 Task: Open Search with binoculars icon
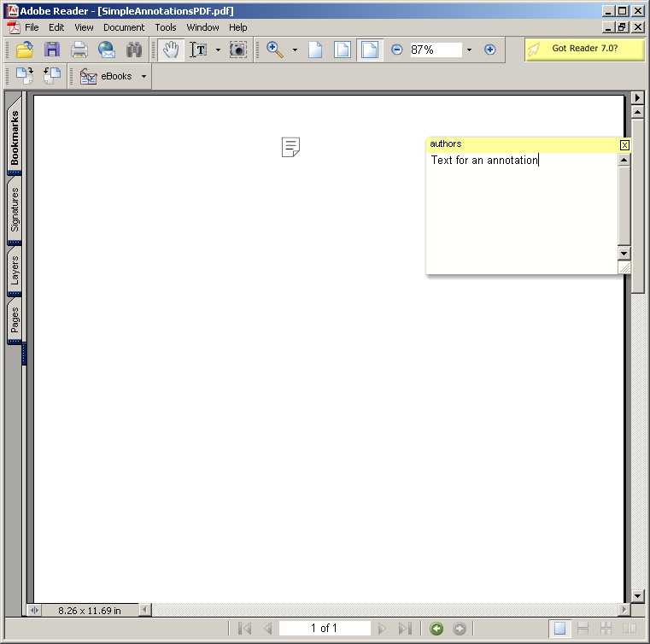pos(134,50)
